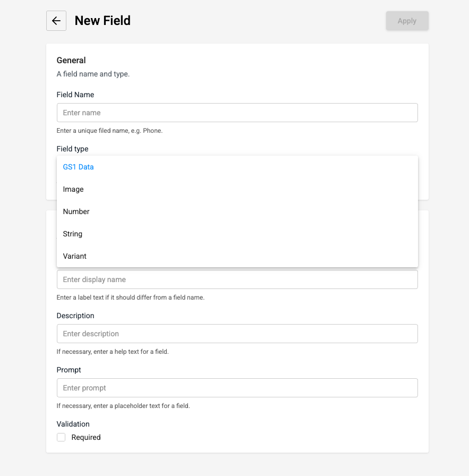Image resolution: width=469 pixels, height=476 pixels.
Task: Click the Apply button
Action: coord(407,21)
